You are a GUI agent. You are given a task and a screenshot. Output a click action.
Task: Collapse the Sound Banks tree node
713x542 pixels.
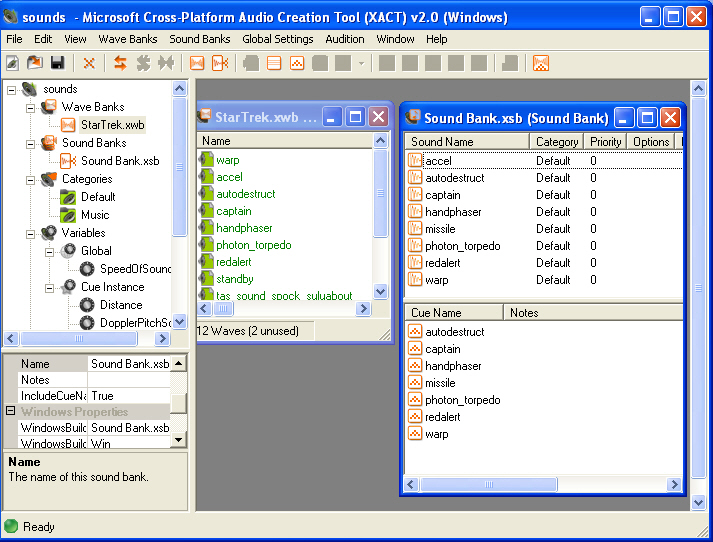[30, 144]
